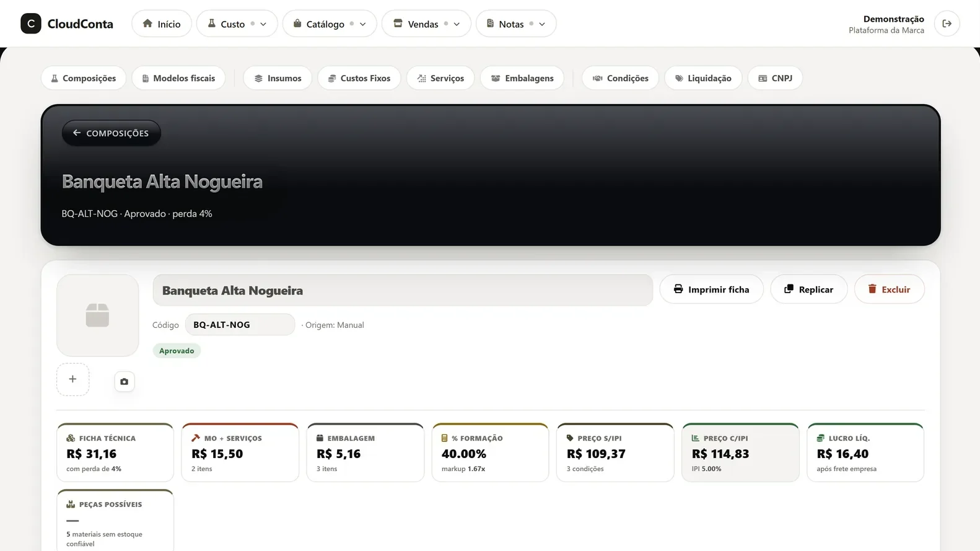The image size is (980, 551).
Task: Click the back arrow in Composições pill
Action: point(77,133)
